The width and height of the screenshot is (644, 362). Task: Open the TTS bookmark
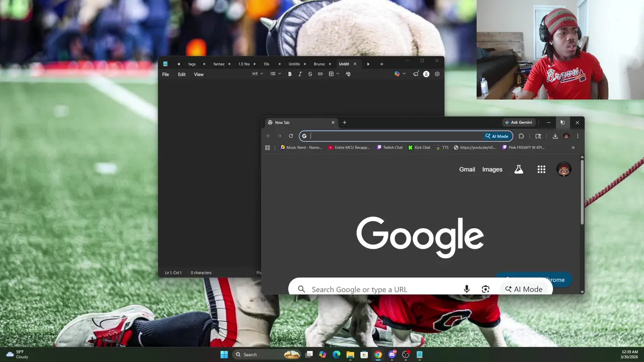[x=442, y=147]
